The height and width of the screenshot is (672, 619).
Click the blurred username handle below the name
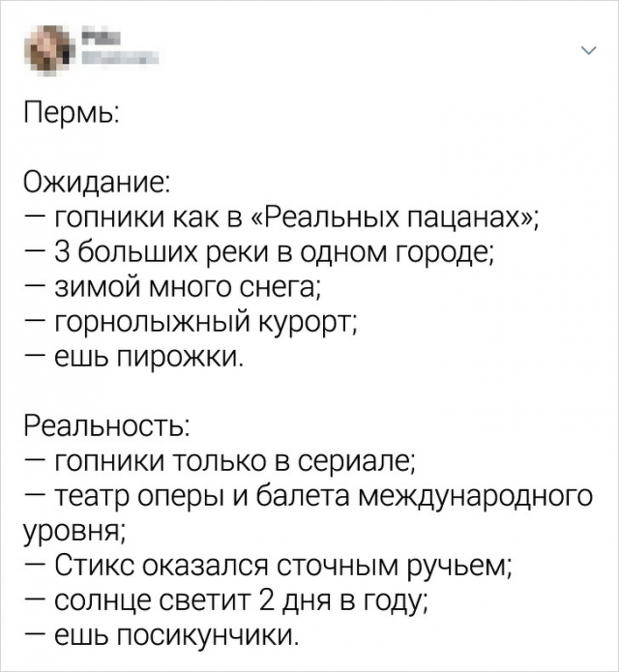pyautogui.click(x=118, y=60)
